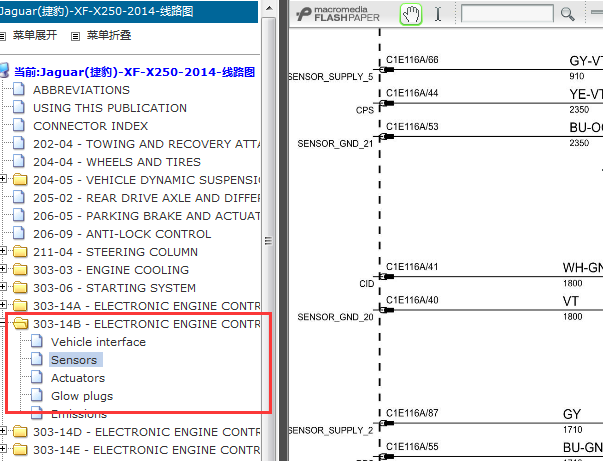Select the Sensors diagram entry
Screen dimensions: 603x461
pyautogui.click(x=74, y=360)
